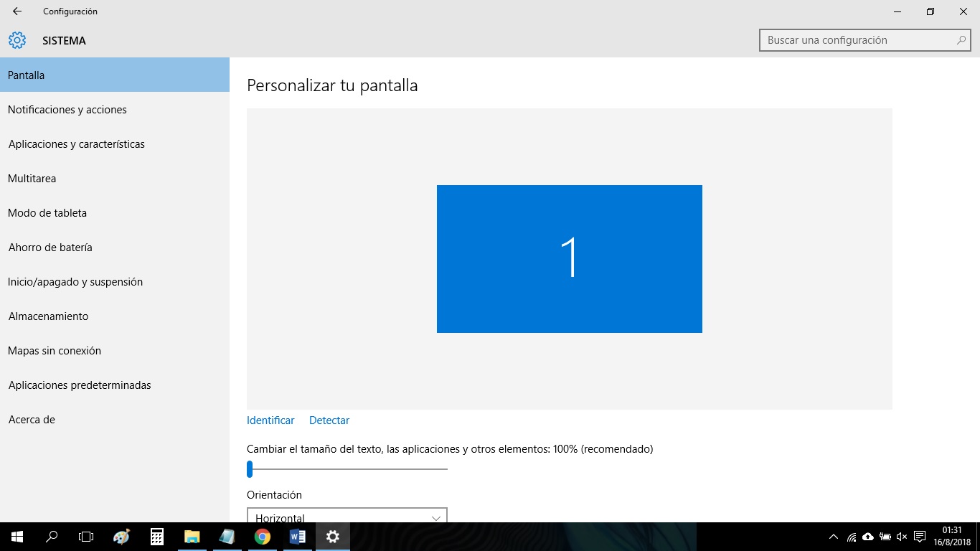Open Microsoft Word from the taskbar
Image resolution: width=980 pixels, height=551 pixels.
(x=297, y=537)
